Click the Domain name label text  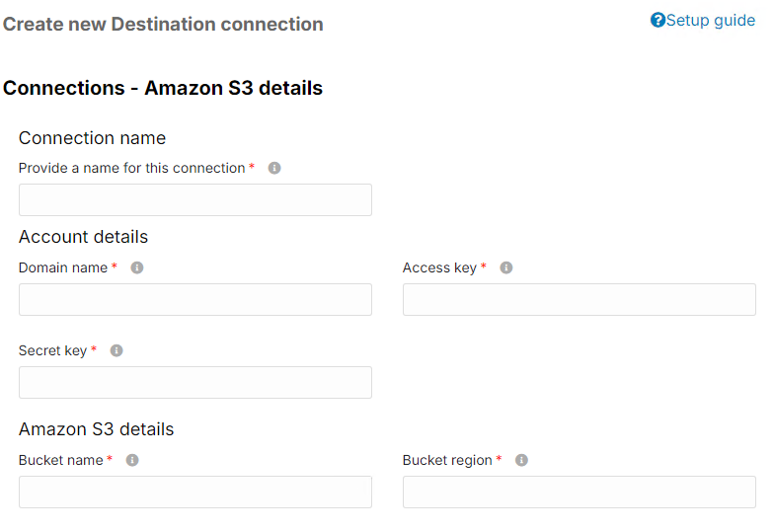coord(63,267)
